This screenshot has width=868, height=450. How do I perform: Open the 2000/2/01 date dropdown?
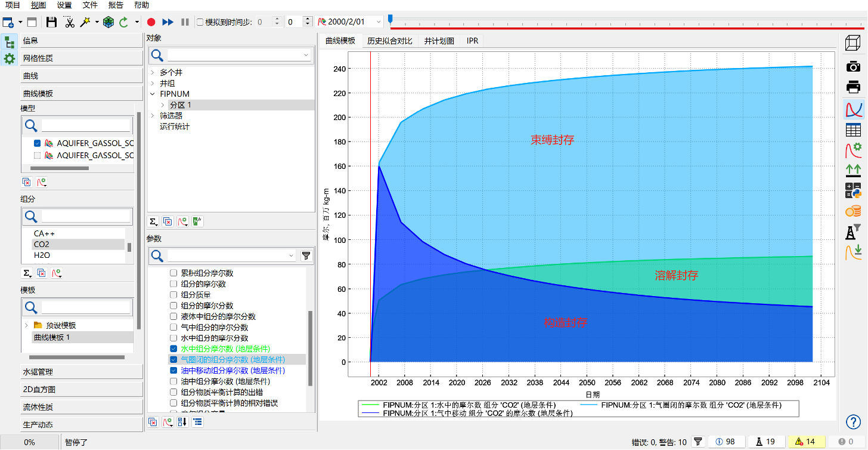[x=379, y=22]
